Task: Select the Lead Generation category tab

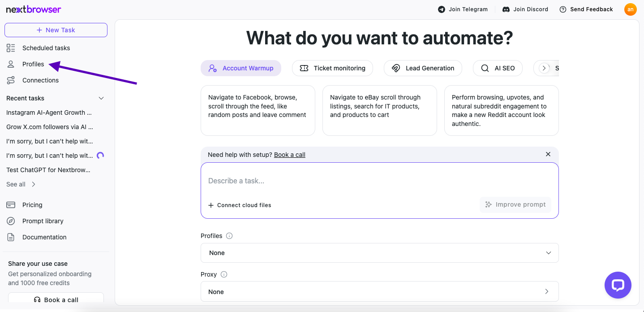Action: [423, 68]
